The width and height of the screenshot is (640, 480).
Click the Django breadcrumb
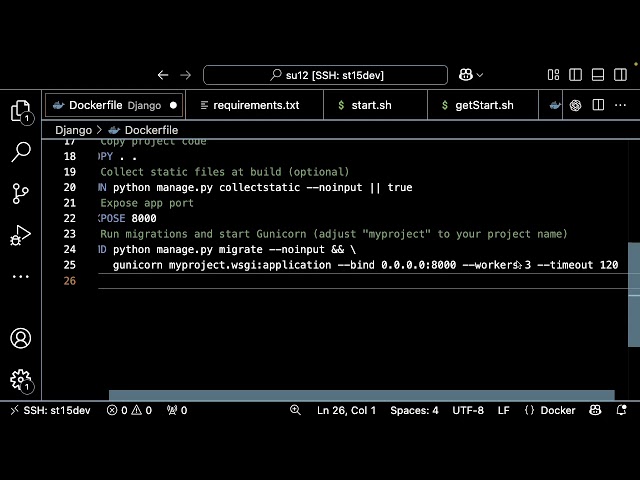coord(73,130)
